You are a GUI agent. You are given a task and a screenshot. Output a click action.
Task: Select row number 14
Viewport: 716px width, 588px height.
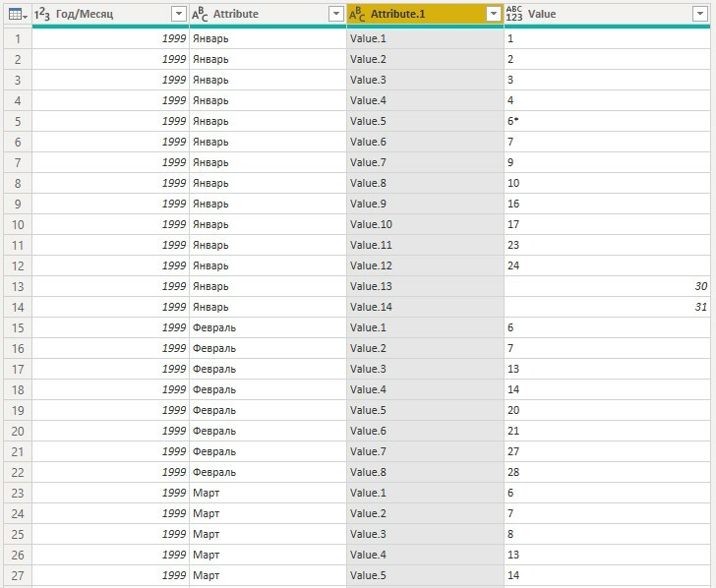(x=18, y=307)
